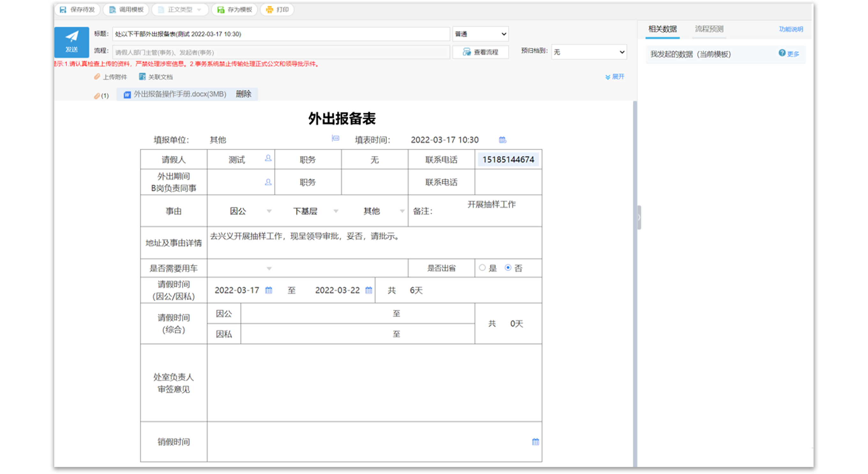This screenshot has width=868, height=474.
Task: Click the B岗 联系电话 empty field
Action: point(508,182)
